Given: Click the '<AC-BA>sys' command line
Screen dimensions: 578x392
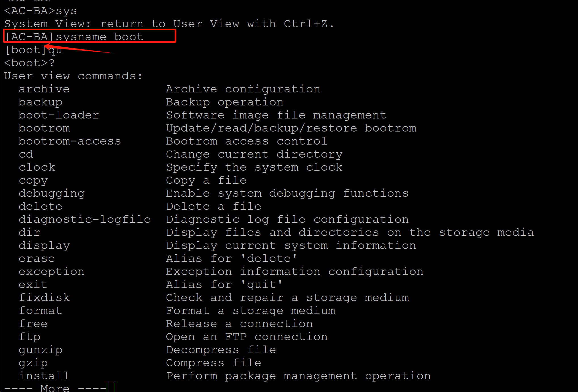Looking at the screenshot, I should tap(40, 11).
